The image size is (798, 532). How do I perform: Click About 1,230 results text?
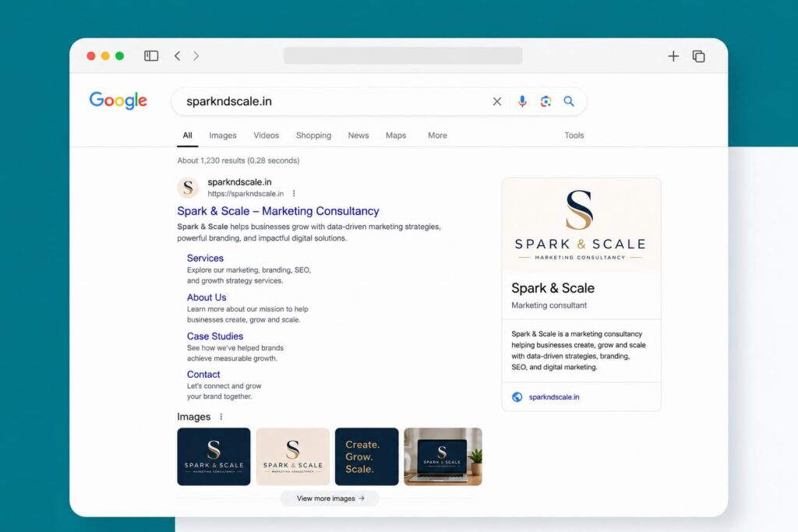(238, 160)
